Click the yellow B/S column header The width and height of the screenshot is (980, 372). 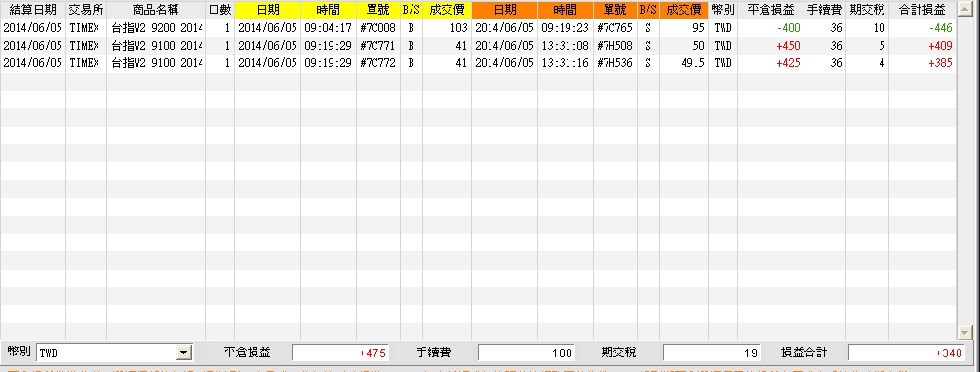pos(412,10)
